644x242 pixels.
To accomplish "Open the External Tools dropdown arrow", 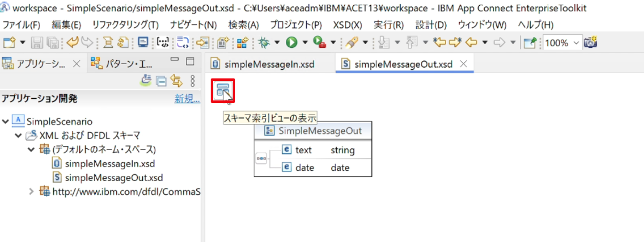I will click(333, 43).
